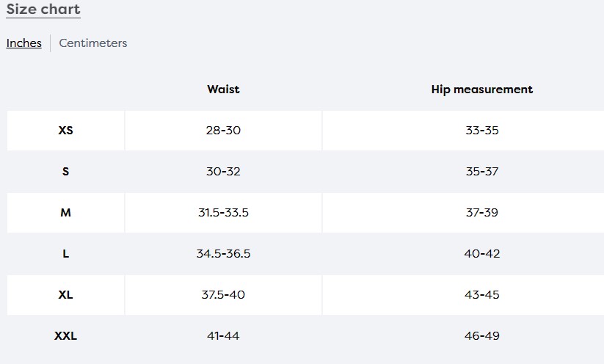Click the Size chart heading link
The image size is (604, 364).
point(43,10)
